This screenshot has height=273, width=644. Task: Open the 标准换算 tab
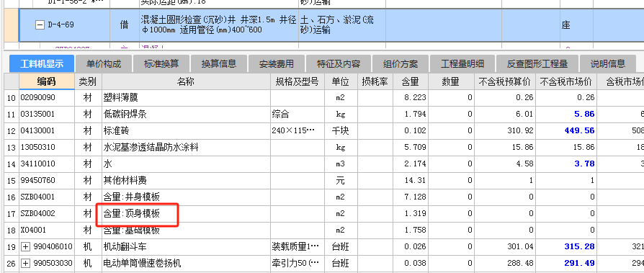pos(161,63)
